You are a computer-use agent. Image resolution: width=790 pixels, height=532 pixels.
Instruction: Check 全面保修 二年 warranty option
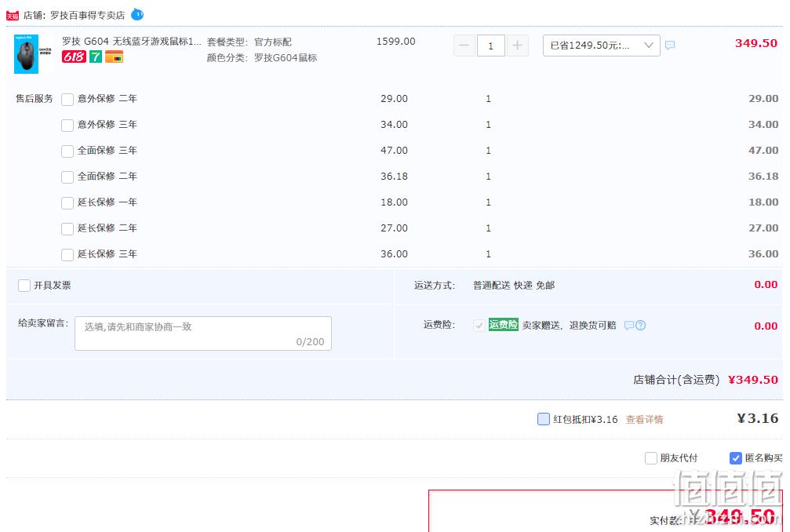tap(67, 177)
